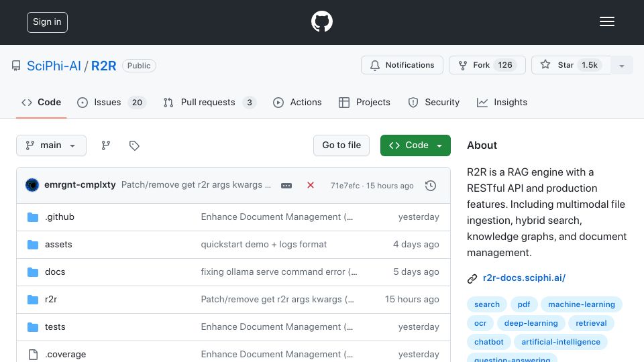The height and width of the screenshot is (362, 644).
Task: Fork the repository via the Fork button
Action: coord(487,65)
